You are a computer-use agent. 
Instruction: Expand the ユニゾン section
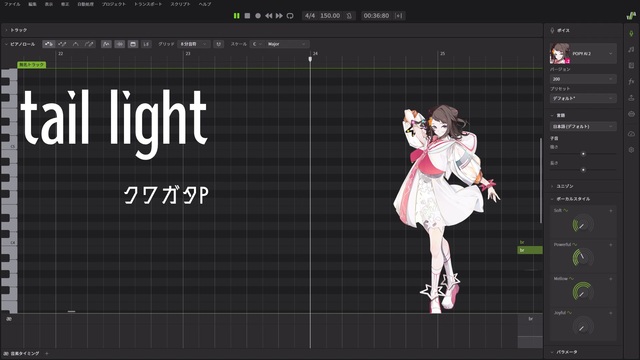[x=565, y=186]
